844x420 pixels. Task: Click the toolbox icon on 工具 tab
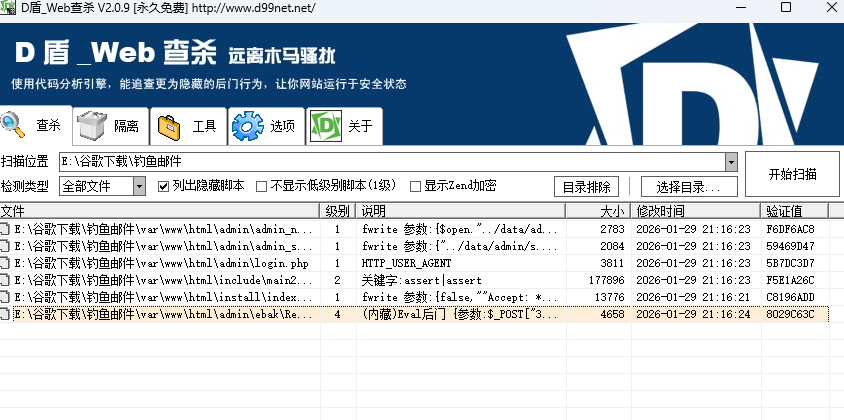tap(169, 126)
